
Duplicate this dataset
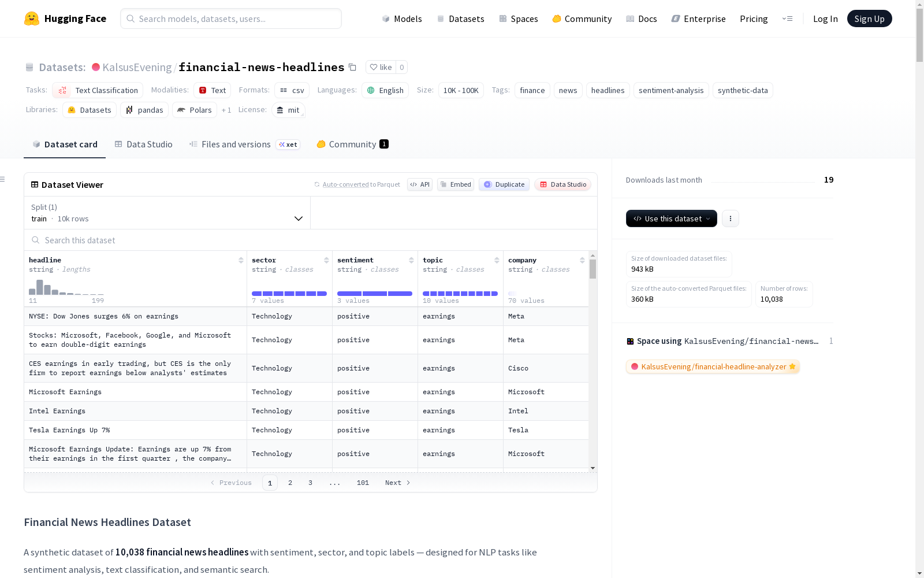pos(504,184)
